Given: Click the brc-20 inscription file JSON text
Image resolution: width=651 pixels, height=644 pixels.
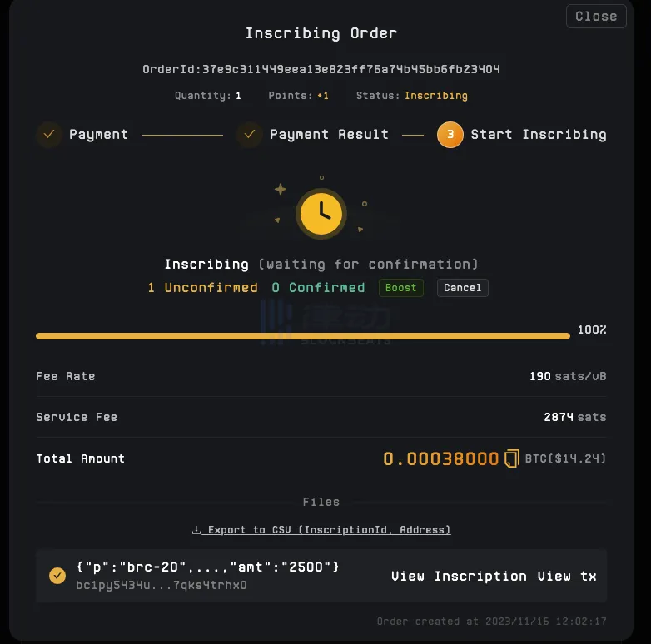Looking at the screenshot, I should click(x=207, y=567).
